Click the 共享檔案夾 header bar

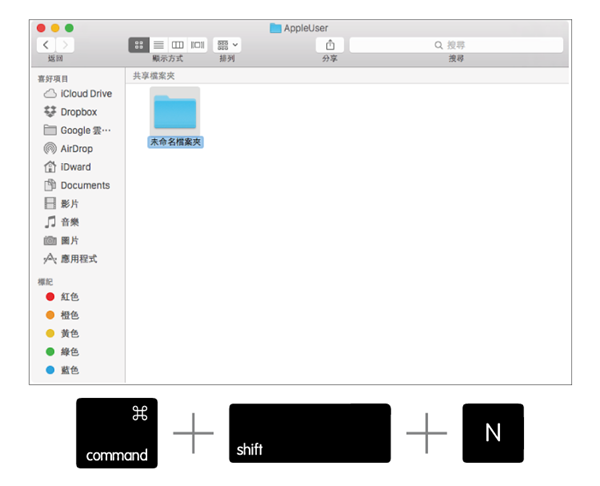347,76
